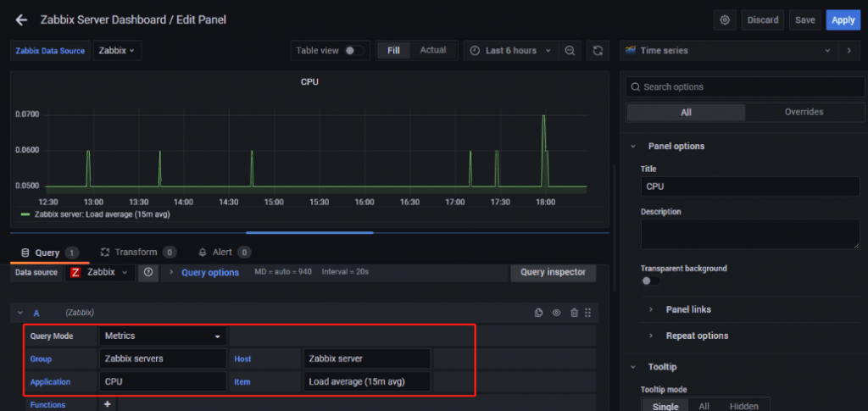Click Host field Zabbix server
Screen dimensions: 868x411
click(x=367, y=358)
